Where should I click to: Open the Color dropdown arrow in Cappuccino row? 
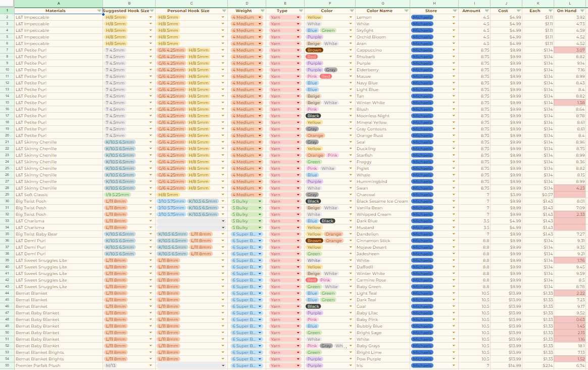point(351,50)
